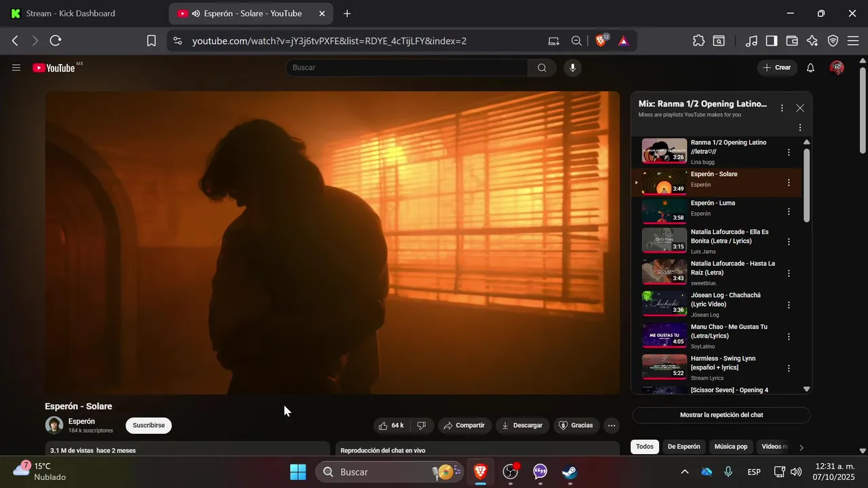Like the video with 64 k button
Viewport: 868px width, 488px height.
[391, 426]
